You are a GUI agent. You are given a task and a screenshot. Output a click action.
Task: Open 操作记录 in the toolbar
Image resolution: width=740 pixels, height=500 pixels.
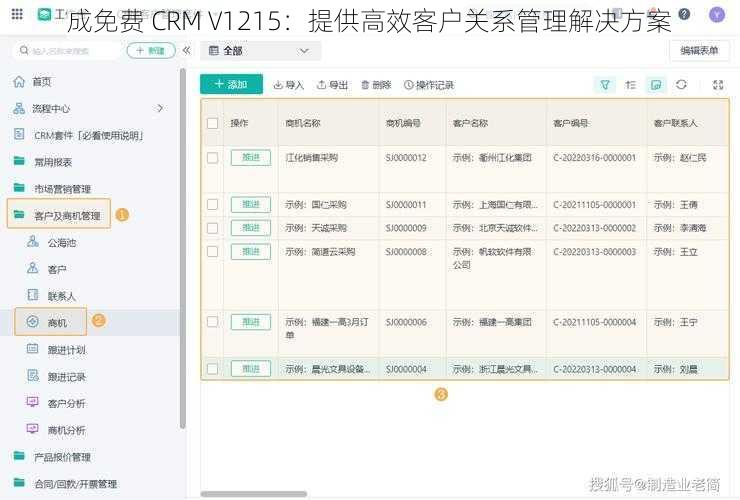[429, 85]
